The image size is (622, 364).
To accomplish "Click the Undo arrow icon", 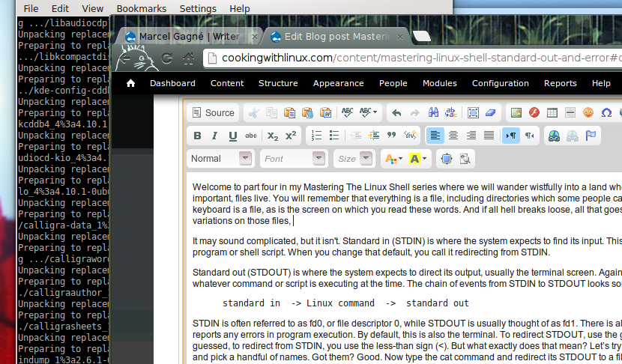I will 396,113.
